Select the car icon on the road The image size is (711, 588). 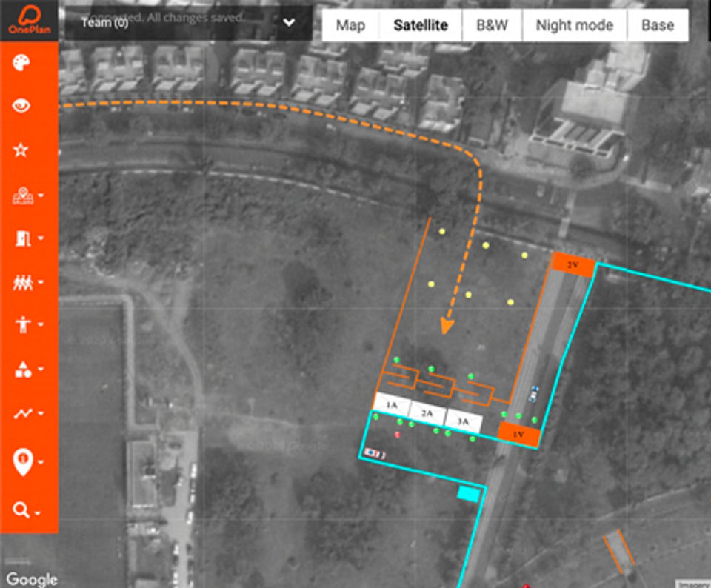(534, 394)
